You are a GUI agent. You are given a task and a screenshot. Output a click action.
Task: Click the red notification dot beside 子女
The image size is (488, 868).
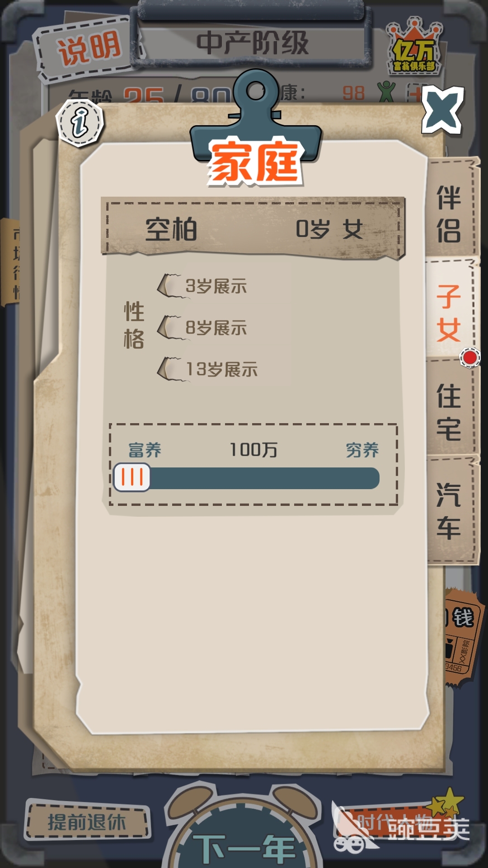point(469,358)
